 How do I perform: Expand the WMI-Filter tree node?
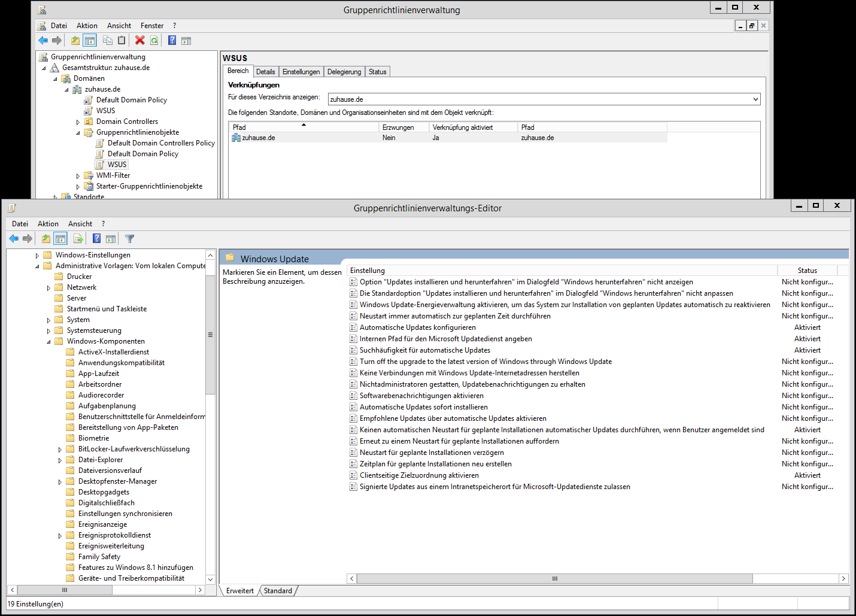coord(78,176)
